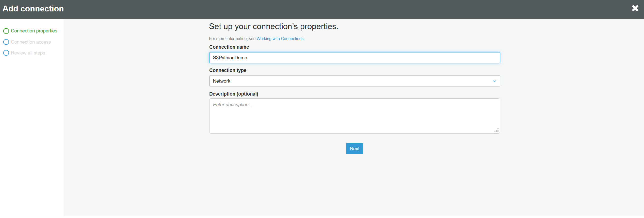Select the Connection properties step label
644x218 pixels.
(34, 31)
